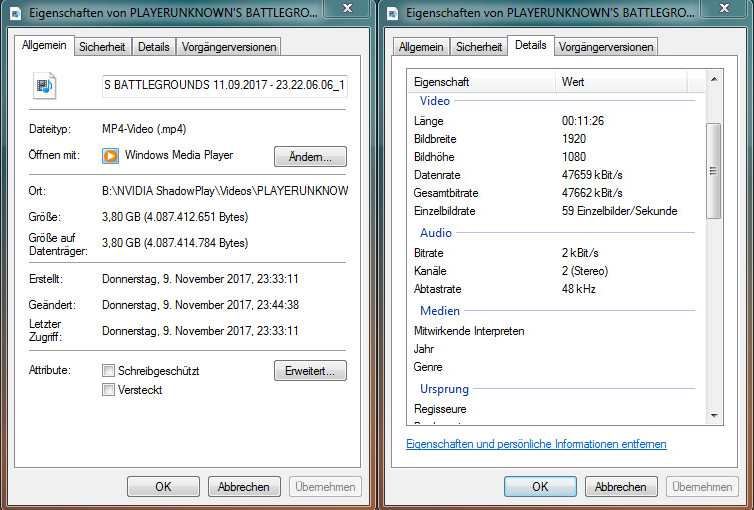This screenshot has height=510, width=754.
Task: Close the right properties window
Action: [724, 8]
